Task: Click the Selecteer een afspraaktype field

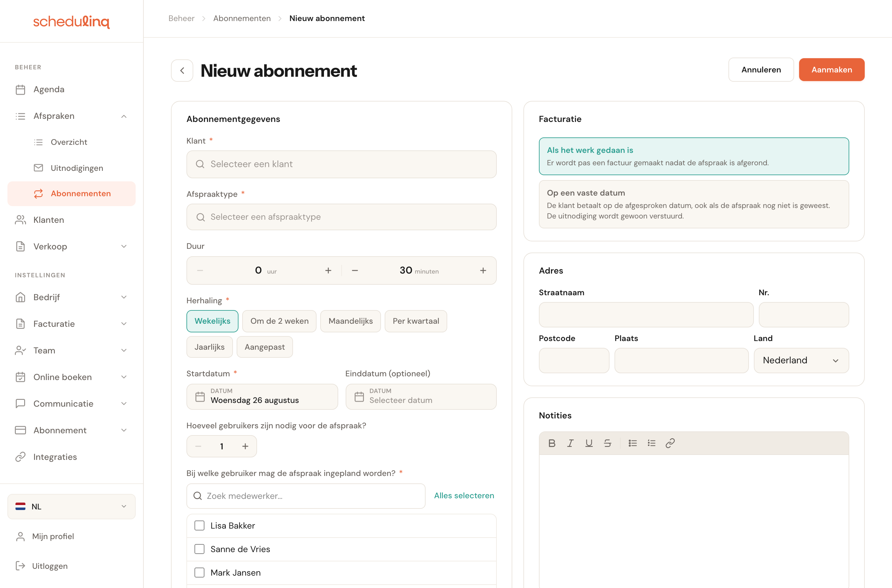Action: point(341,217)
